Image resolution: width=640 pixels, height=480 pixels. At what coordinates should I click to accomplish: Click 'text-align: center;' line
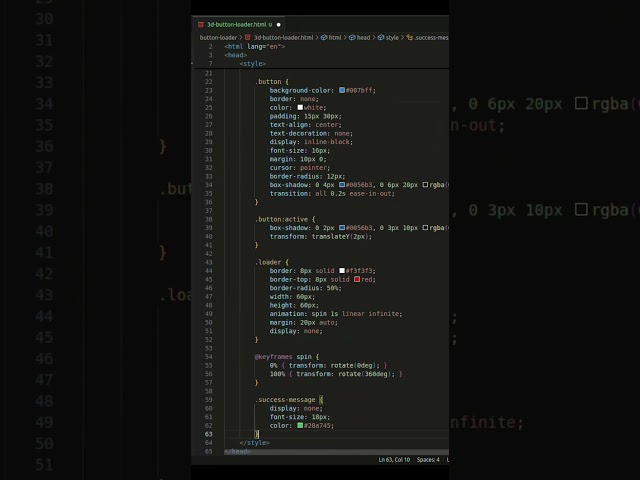(305, 125)
